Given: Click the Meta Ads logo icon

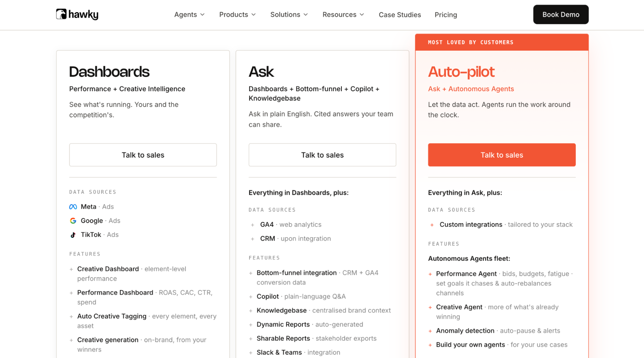Looking at the screenshot, I should tap(73, 207).
